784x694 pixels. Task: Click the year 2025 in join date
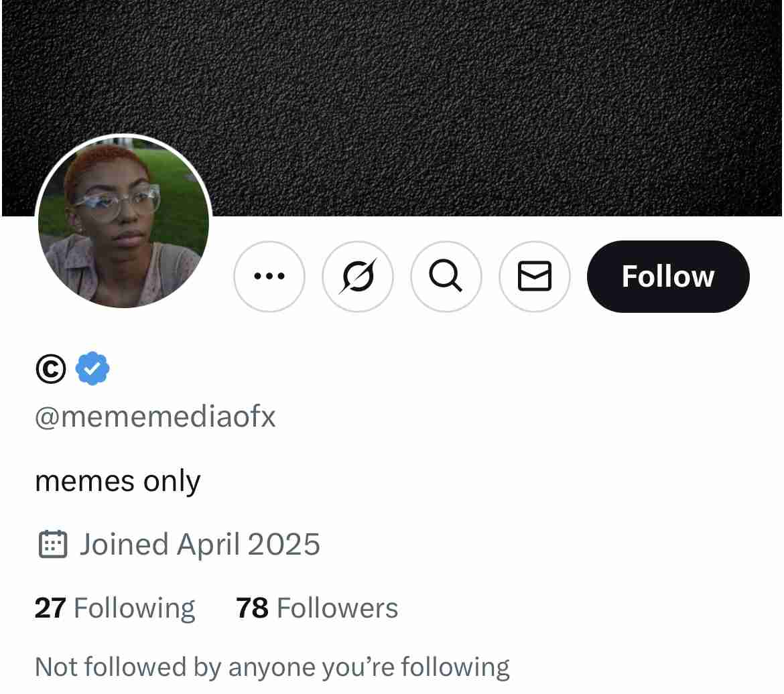coord(283,544)
